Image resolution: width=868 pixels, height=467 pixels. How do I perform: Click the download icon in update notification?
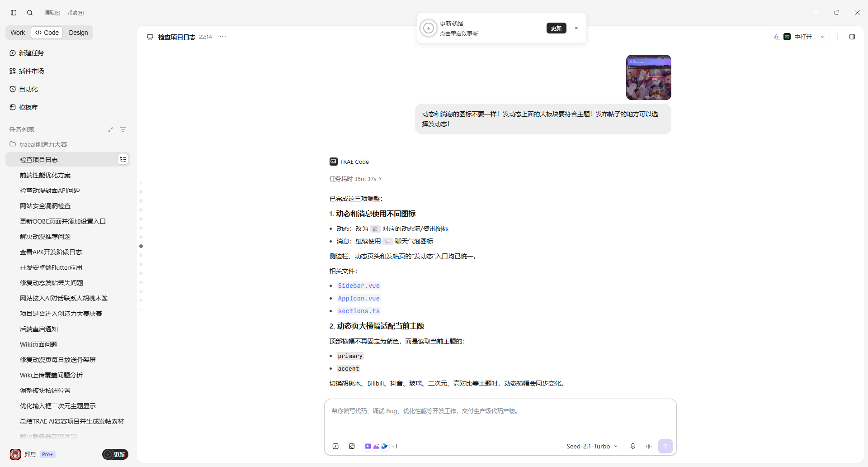[429, 28]
